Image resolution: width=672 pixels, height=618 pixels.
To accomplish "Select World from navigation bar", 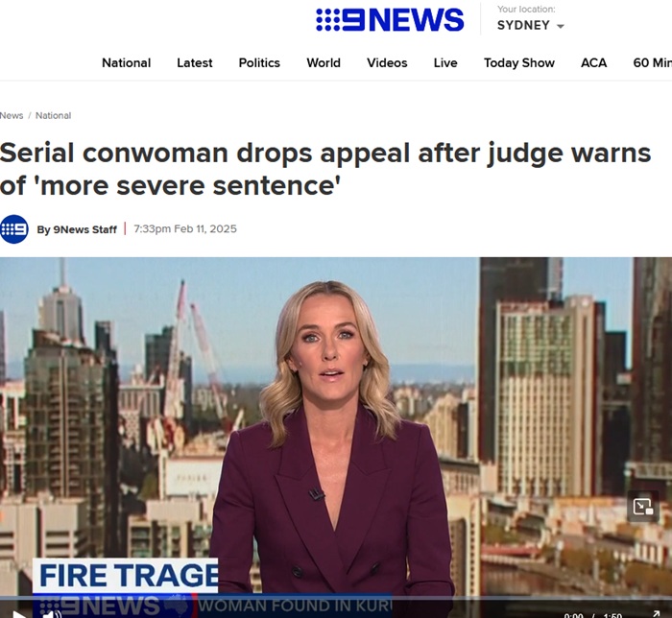I will point(324,63).
